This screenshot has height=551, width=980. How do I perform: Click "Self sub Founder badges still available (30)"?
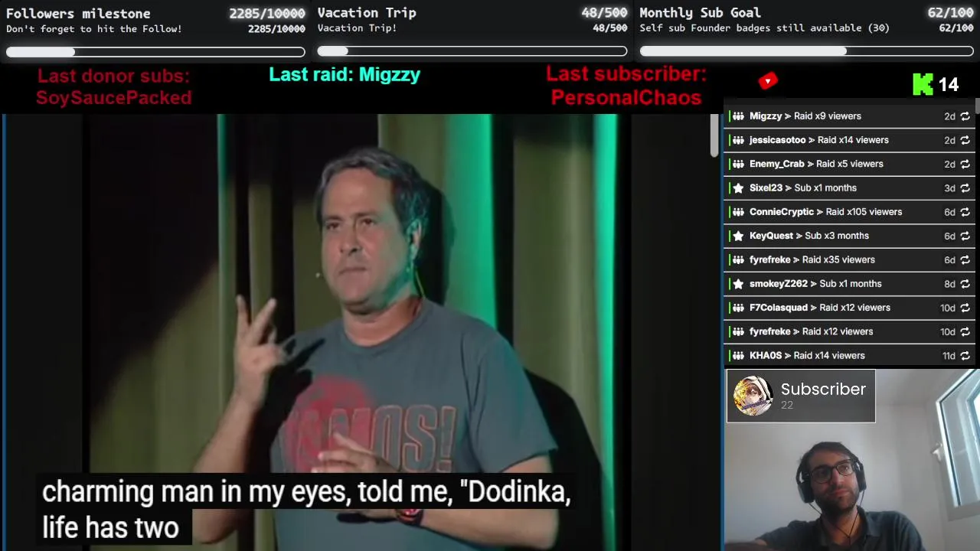[x=764, y=28]
